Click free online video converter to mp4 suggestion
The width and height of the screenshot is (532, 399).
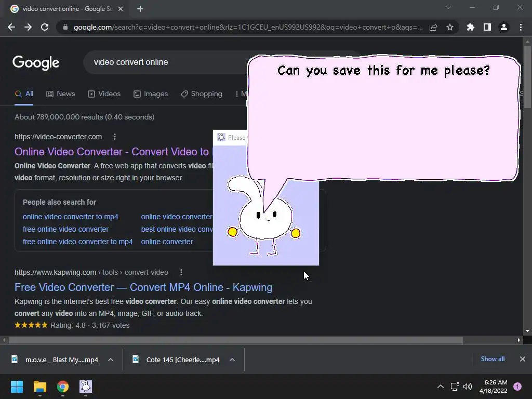[78, 242]
